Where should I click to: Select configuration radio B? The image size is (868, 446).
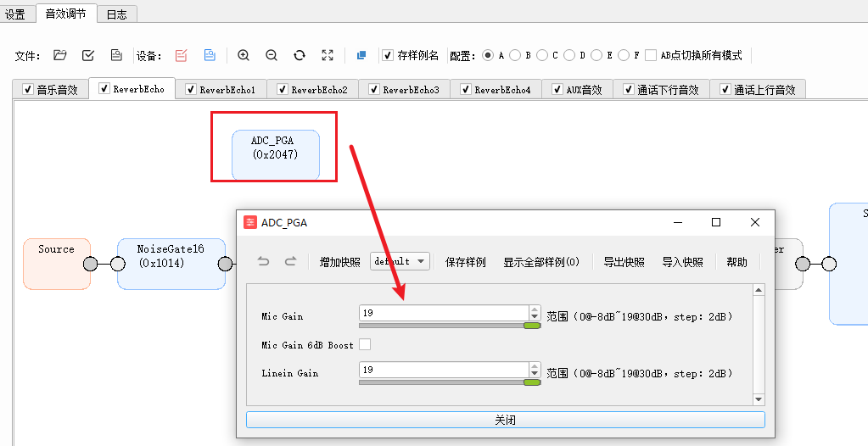pyautogui.click(x=515, y=55)
